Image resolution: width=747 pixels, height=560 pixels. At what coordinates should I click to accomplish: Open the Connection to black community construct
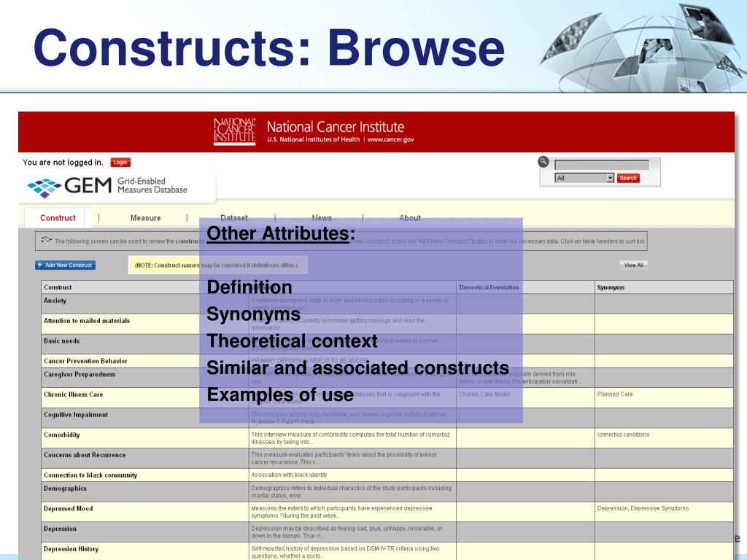tap(90, 475)
